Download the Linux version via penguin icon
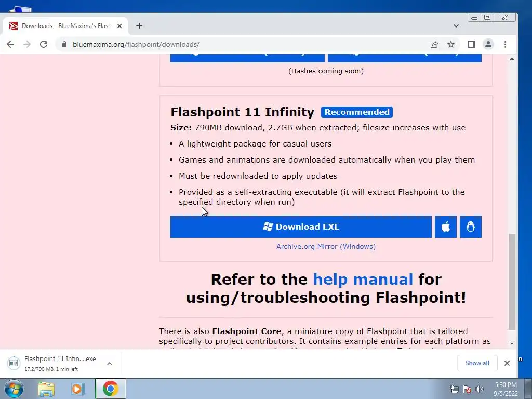Viewport: 532px width, 399px height. [471, 227]
